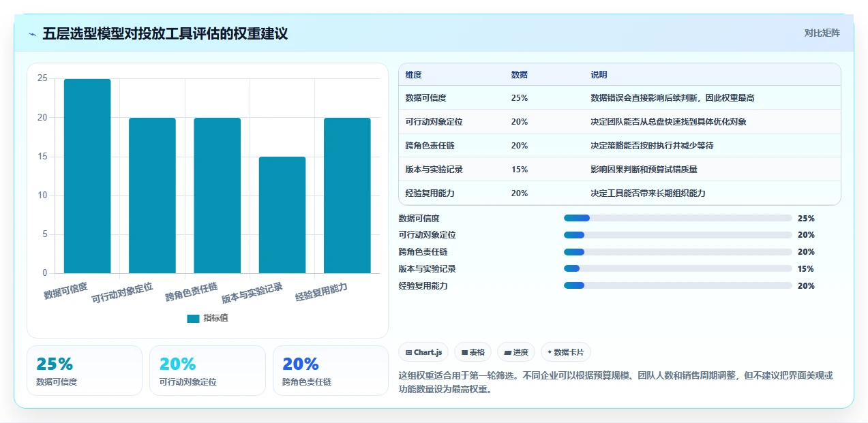Click the 数据卡片 tag chip
Screen dimensions: 868x423
[x=566, y=352]
